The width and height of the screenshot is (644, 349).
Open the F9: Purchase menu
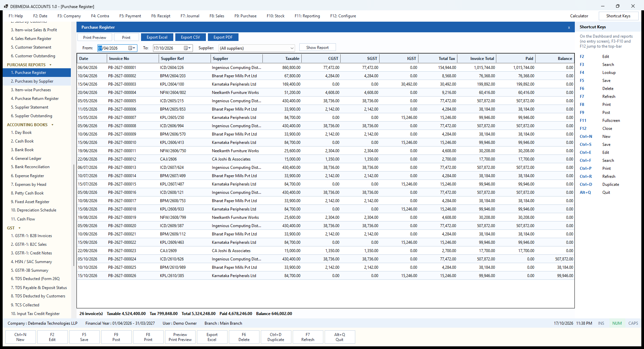tap(245, 16)
